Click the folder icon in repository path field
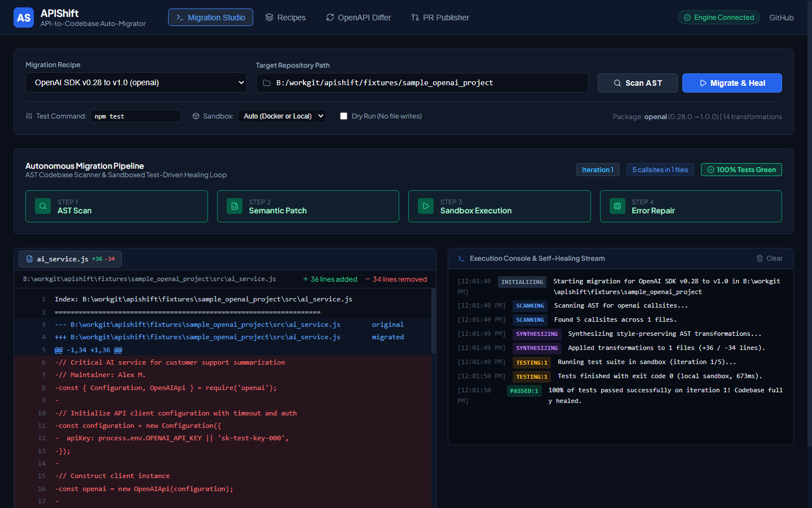Image resolution: width=812 pixels, height=508 pixels. [267, 83]
